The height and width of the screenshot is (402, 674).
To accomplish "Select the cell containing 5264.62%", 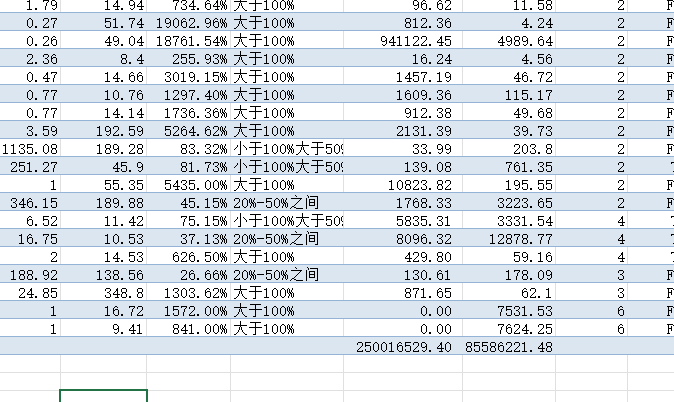I will [x=189, y=131].
